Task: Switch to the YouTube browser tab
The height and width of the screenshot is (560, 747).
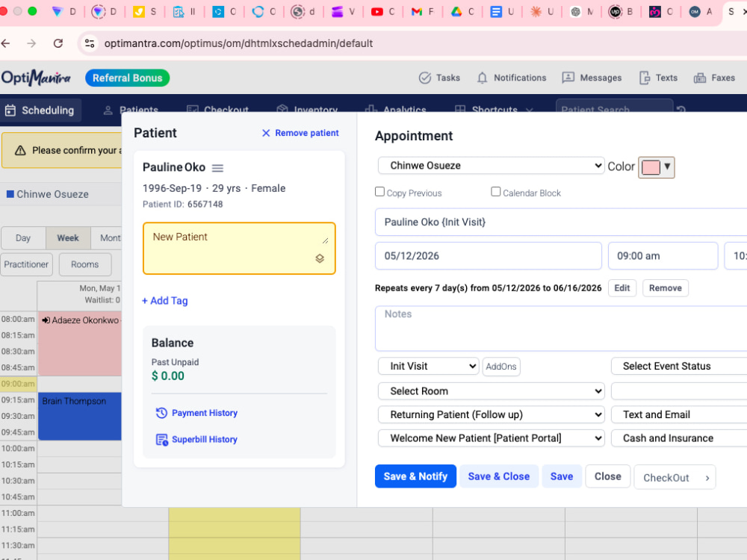Action: [382, 11]
